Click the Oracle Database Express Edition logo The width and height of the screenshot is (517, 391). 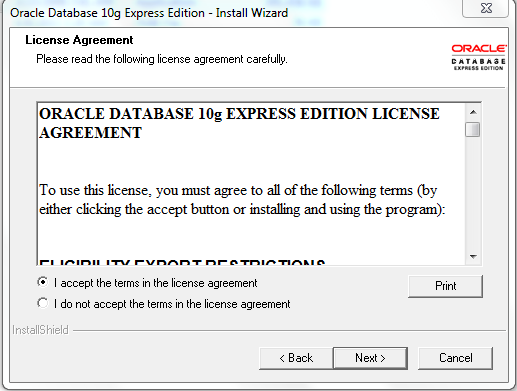click(x=479, y=57)
